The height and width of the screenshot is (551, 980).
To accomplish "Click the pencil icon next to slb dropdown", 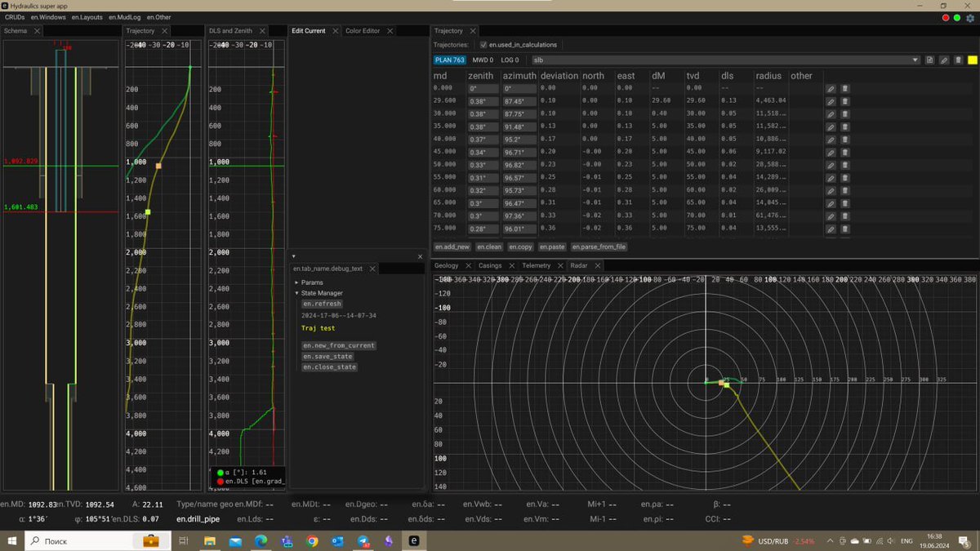I will tap(944, 60).
